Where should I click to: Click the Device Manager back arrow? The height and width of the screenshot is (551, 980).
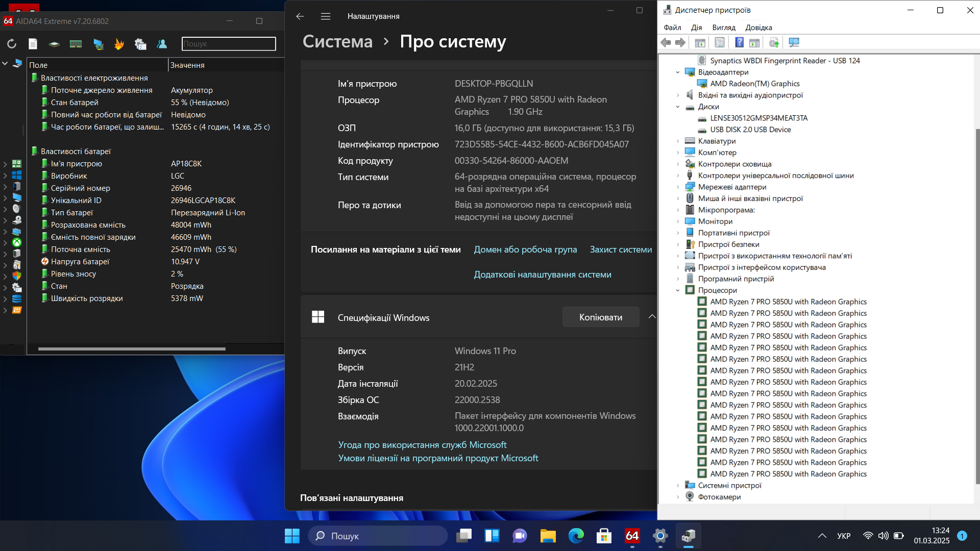tap(666, 43)
